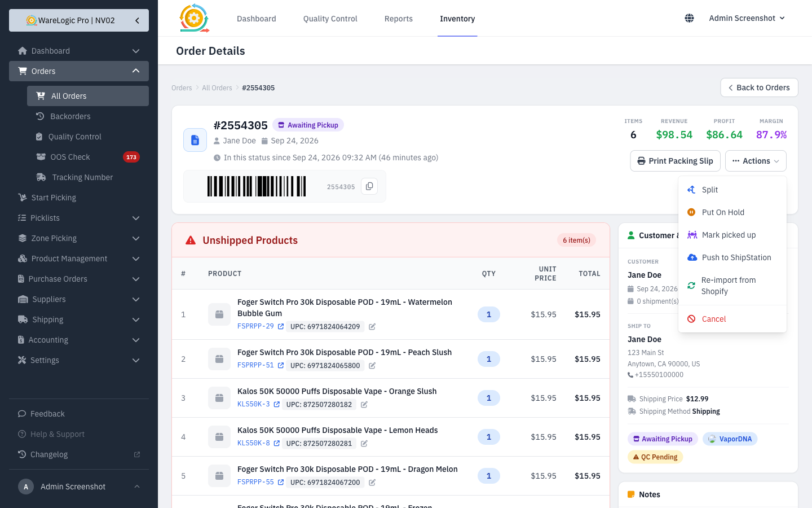Screen dimensions: 812x508
Task: Open external link for SKU FSPRPP-29
Action: coord(281,326)
